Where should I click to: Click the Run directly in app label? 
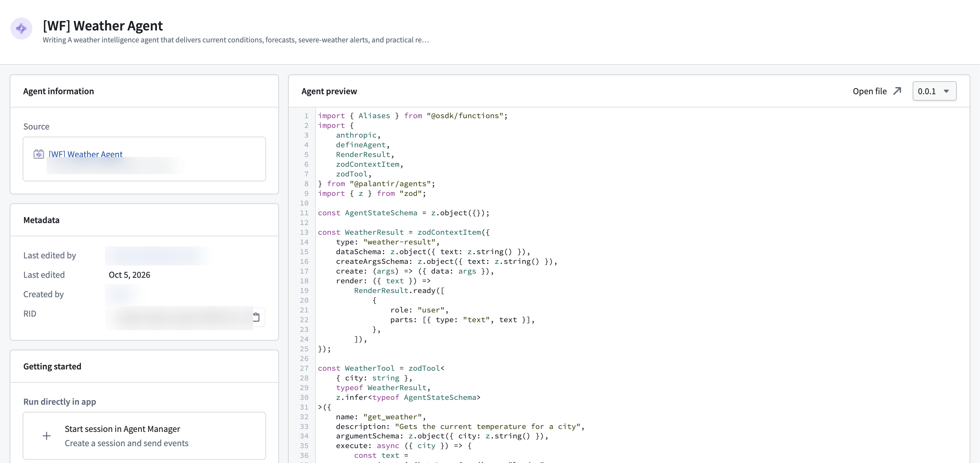pyautogui.click(x=60, y=402)
